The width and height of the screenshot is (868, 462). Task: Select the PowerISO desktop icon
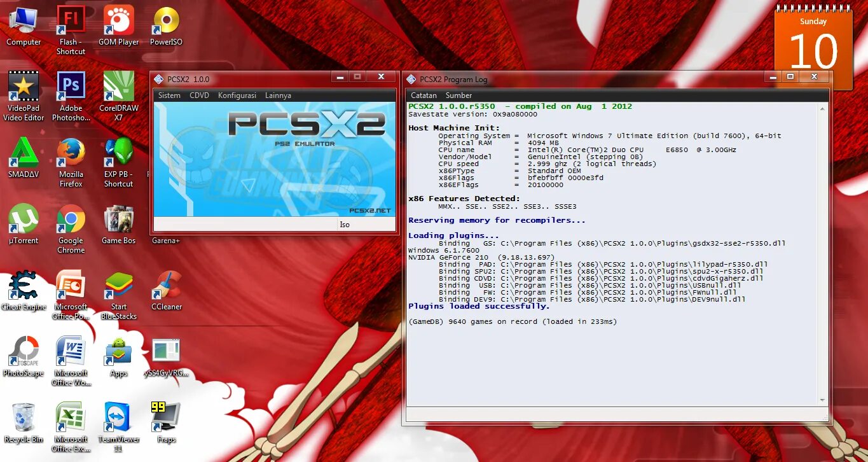[166, 20]
